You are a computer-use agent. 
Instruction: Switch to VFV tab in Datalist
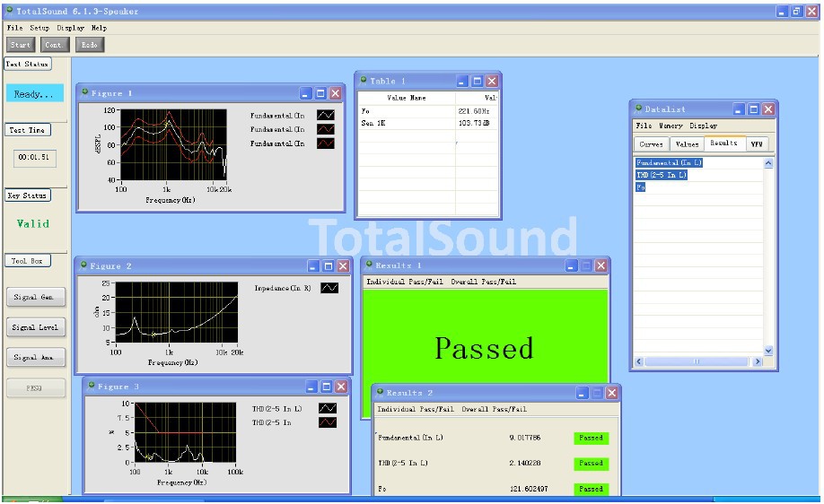click(x=757, y=143)
